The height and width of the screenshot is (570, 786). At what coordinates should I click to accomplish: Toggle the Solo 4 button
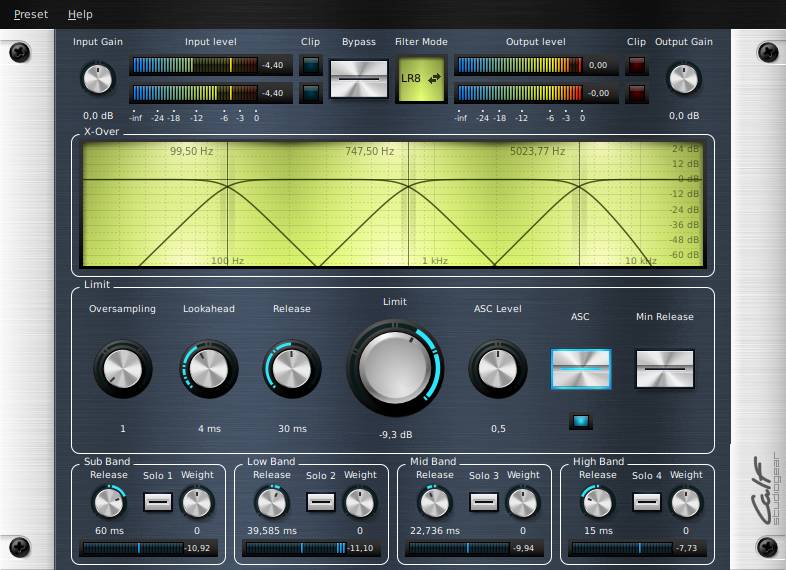tap(647, 502)
